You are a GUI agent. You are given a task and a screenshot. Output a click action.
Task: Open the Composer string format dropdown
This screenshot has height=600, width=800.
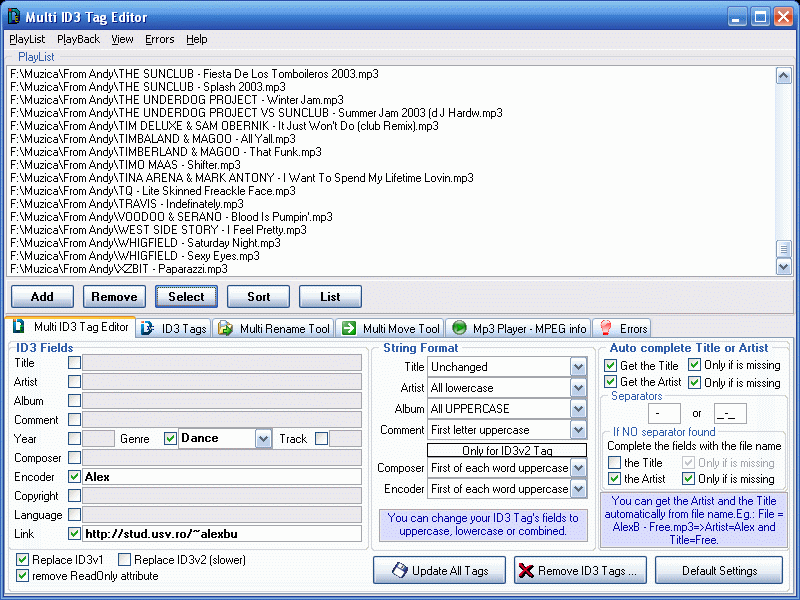point(578,468)
